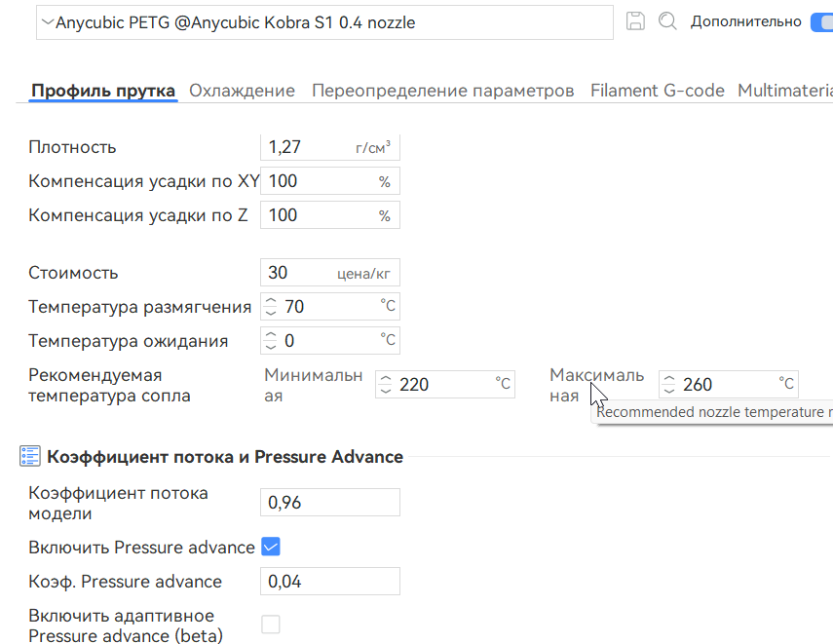Uncheck Включить Pressure advance
Viewport: 833px width, 644px height.
tap(270, 547)
